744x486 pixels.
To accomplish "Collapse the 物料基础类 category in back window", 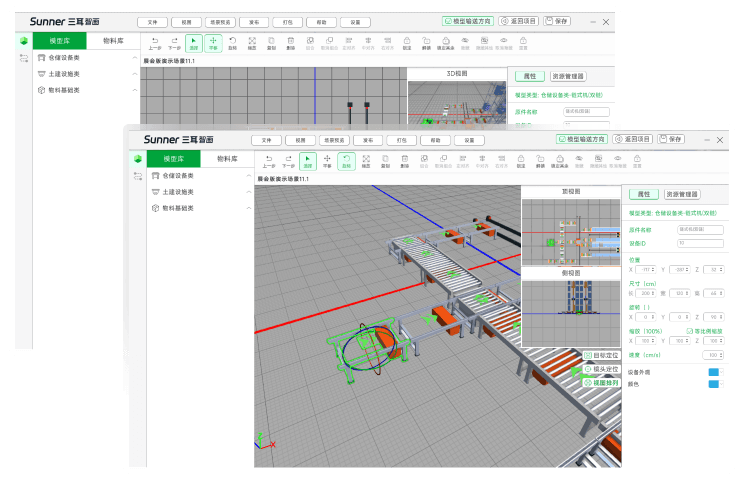I will pos(135,90).
